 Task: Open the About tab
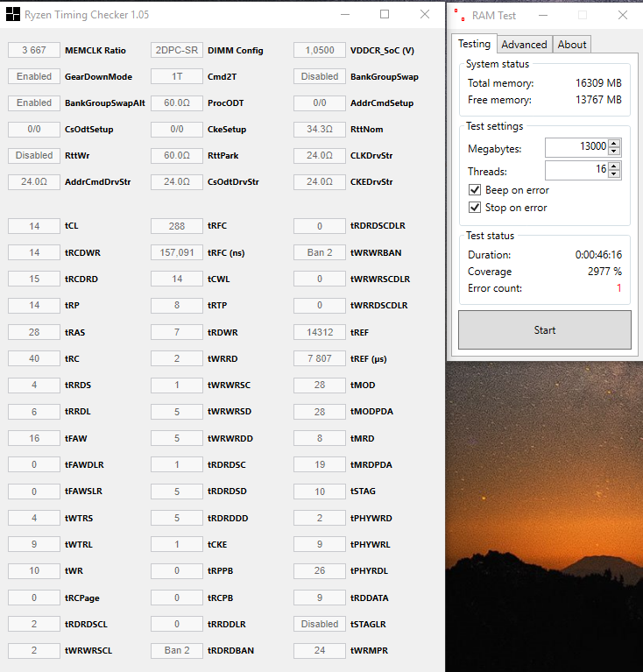[x=572, y=44]
